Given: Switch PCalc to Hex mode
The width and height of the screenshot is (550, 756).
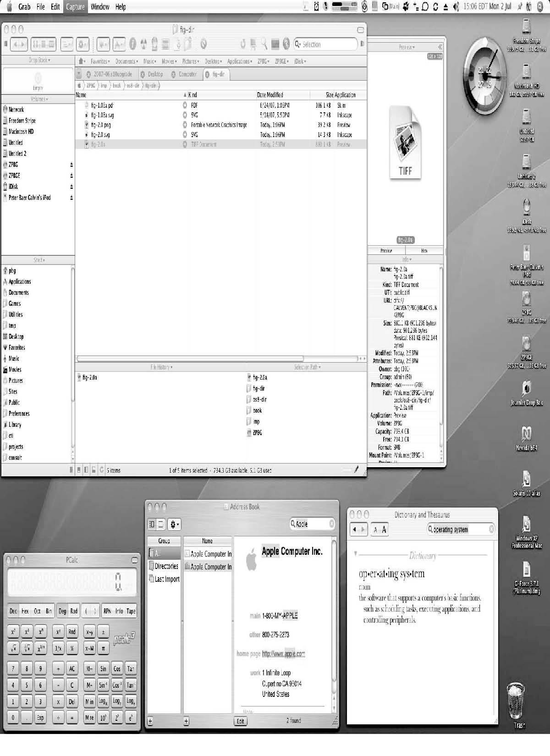Looking at the screenshot, I should pyautogui.click(x=25, y=611).
